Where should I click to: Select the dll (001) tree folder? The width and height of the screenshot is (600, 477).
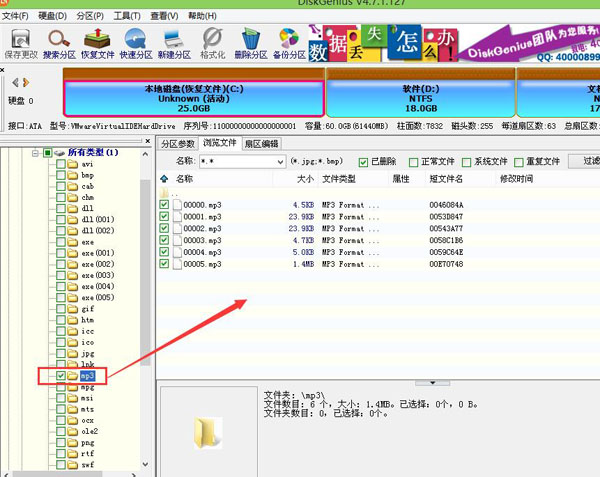(x=98, y=219)
